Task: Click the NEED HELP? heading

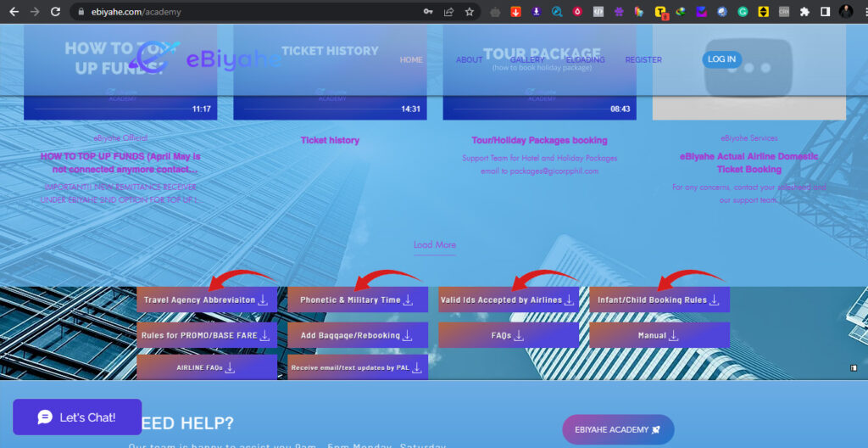Action: (187, 423)
